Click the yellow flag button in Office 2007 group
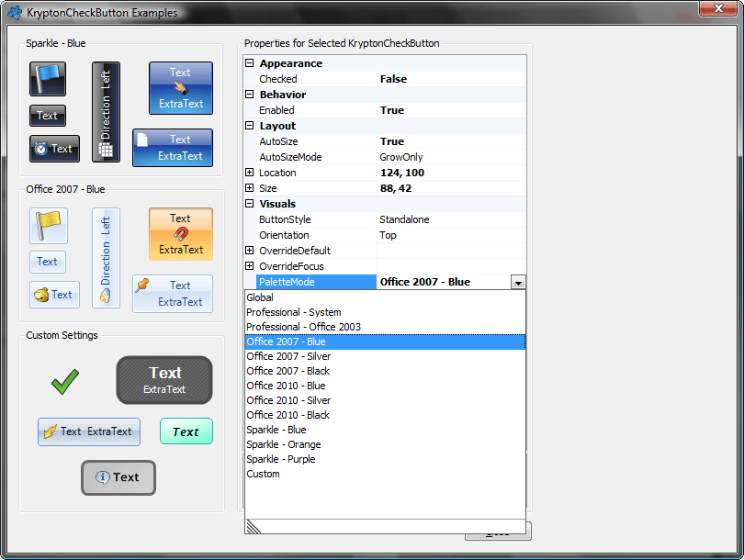 (48, 225)
